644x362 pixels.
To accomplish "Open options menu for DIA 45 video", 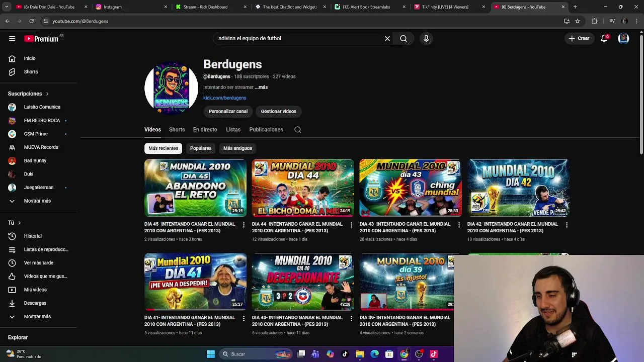I will pyautogui.click(x=244, y=225).
